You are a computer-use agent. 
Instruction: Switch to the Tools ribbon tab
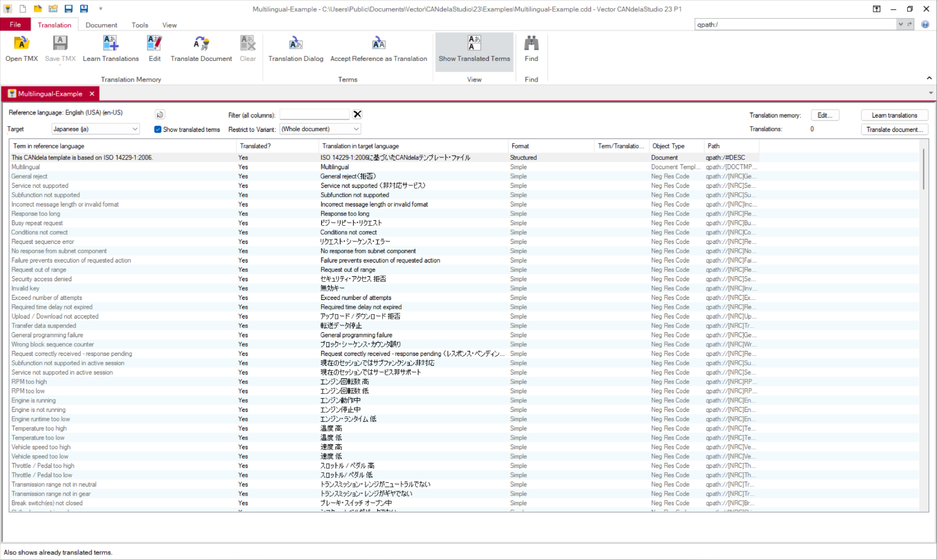(x=140, y=25)
